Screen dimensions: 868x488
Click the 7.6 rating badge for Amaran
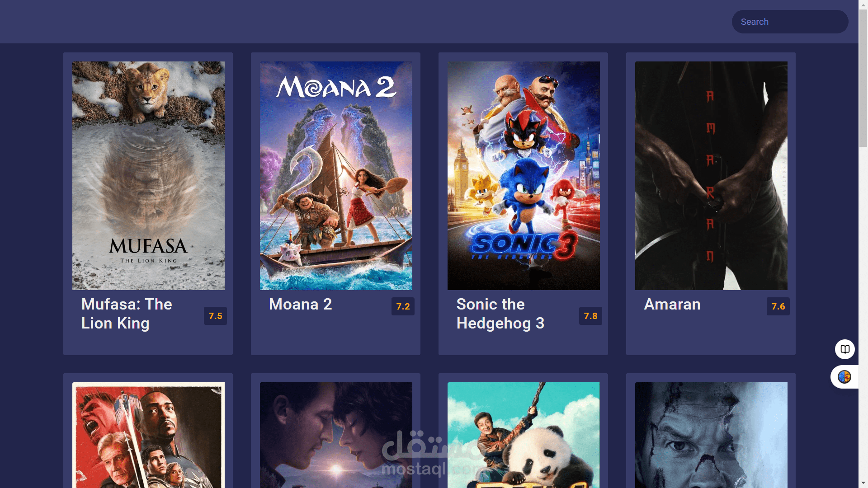778,306
